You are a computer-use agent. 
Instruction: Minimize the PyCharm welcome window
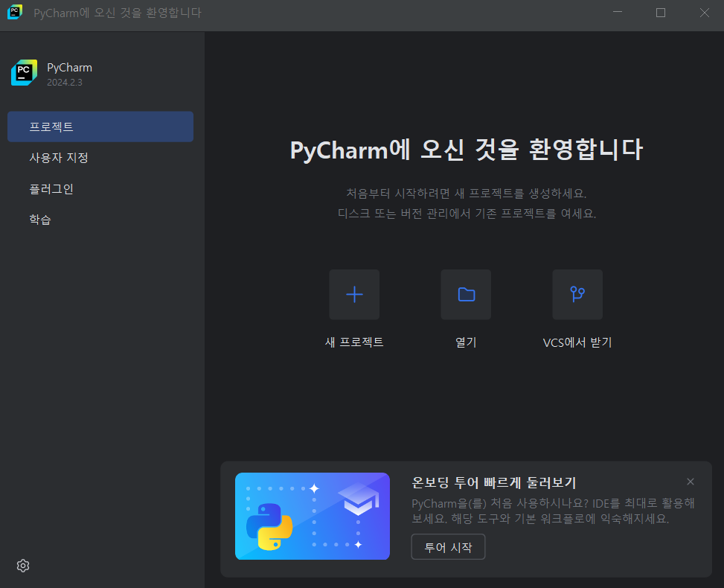618,13
